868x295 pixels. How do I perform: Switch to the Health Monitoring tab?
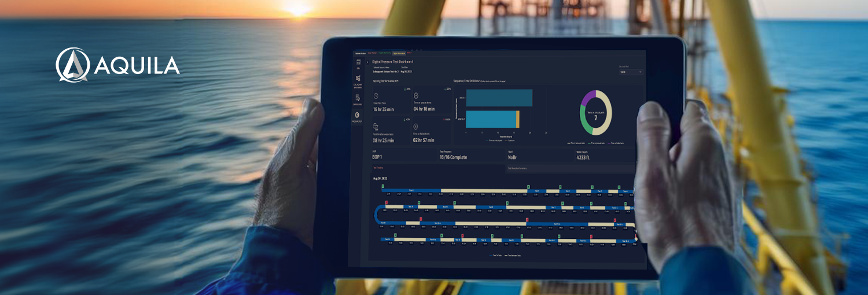click(385, 53)
